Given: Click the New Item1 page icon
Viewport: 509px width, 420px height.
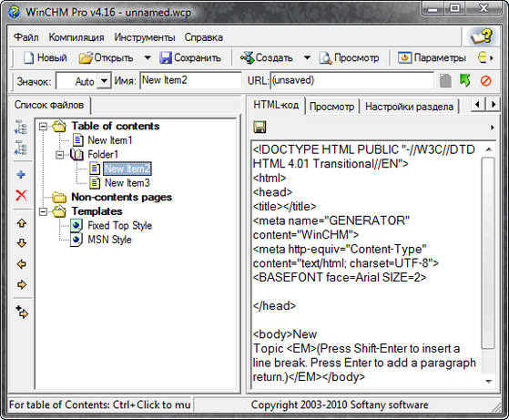Looking at the screenshot, I should click(78, 140).
